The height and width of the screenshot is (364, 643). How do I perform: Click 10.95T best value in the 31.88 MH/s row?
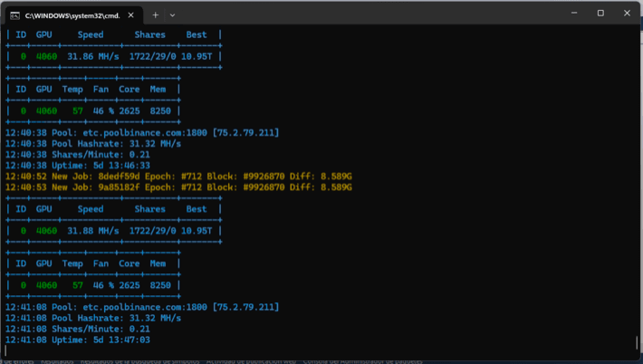tap(197, 231)
